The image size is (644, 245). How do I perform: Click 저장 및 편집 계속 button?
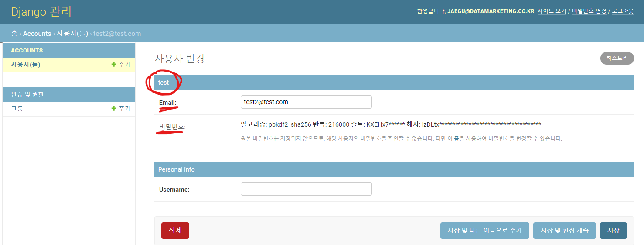pyautogui.click(x=565, y=230)
